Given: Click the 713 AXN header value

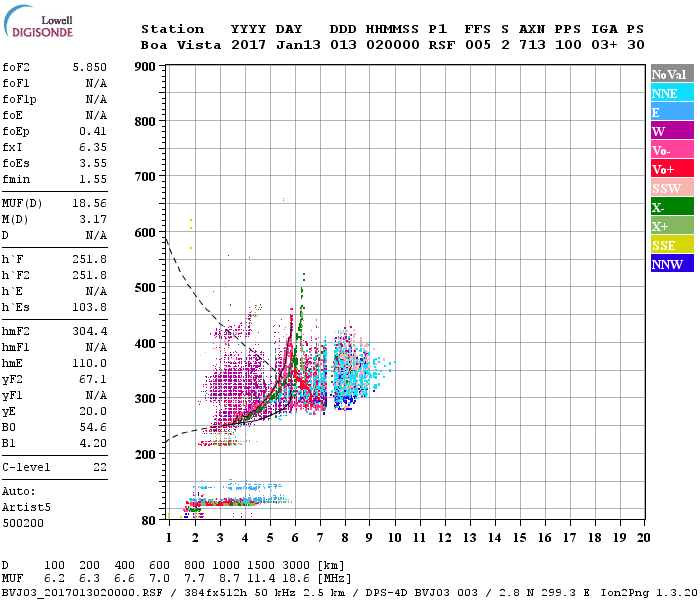Looking at the screenshot, I should click(x=532, y=45).
